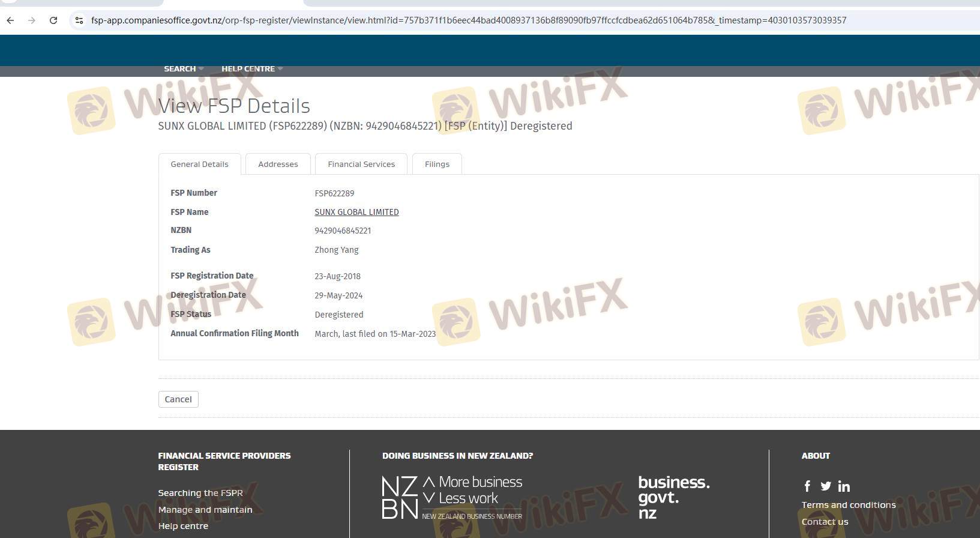Open Searching the FSPR footer link
This screenshot has width=980, height=538.
[x=200, y=493]
